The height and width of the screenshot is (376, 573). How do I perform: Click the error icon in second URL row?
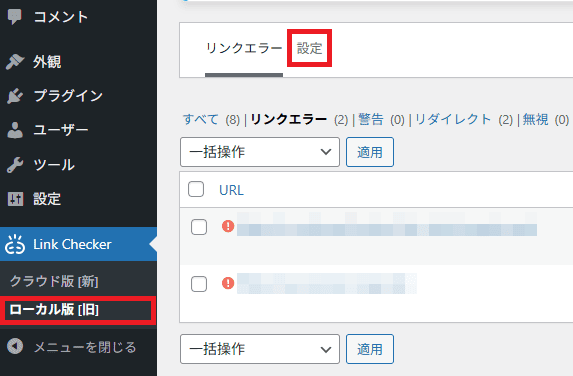[228, 283]
